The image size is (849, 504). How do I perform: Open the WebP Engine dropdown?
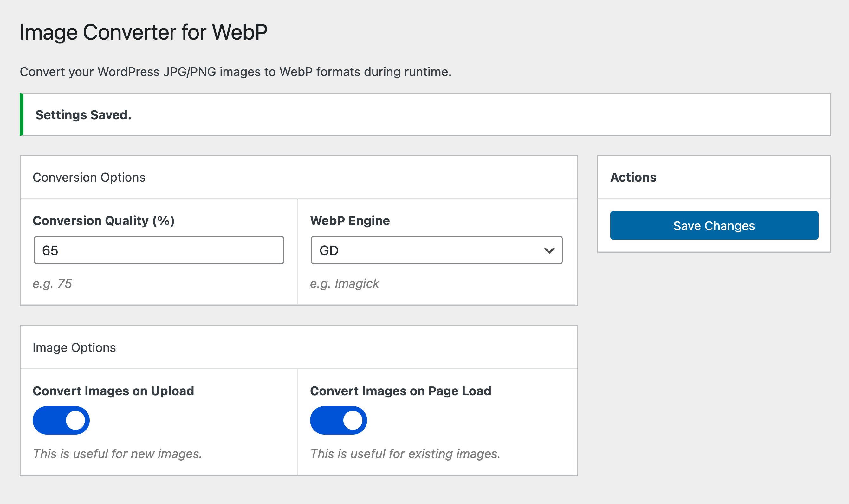pyautogui.click(x=436, y=250)
